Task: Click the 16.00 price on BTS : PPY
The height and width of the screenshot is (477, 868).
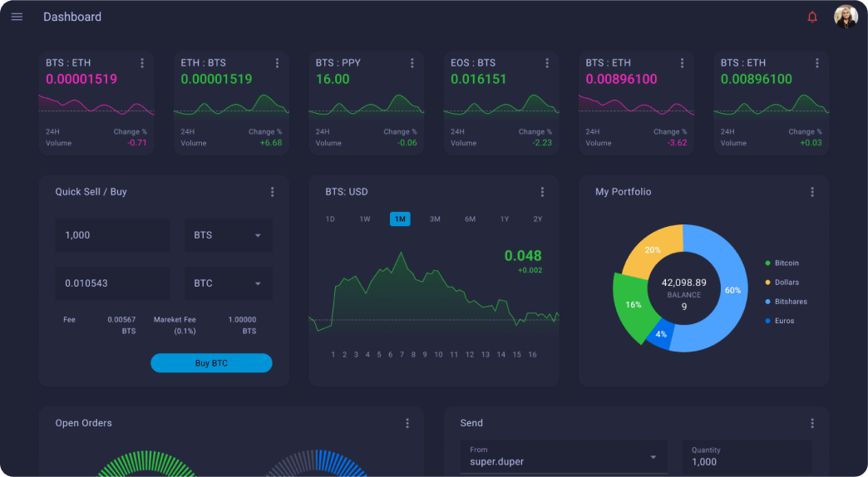Action: (333, 79)
